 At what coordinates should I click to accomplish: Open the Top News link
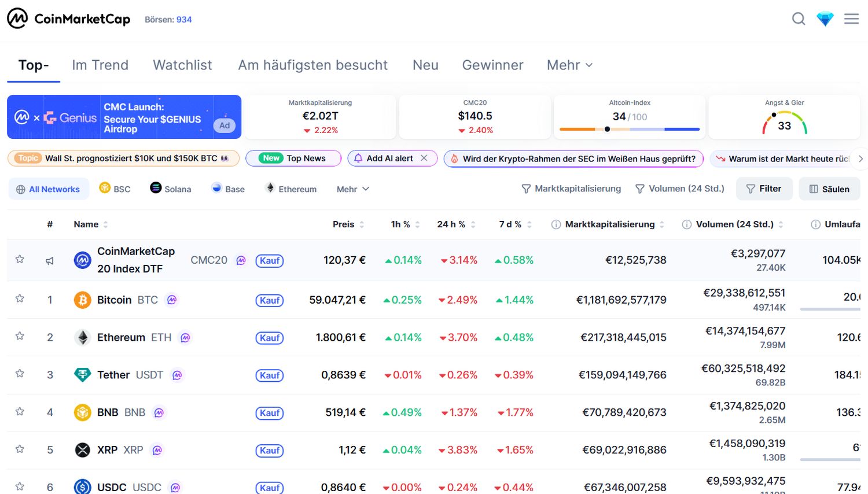pyautogui.click(x=293, y=158)
